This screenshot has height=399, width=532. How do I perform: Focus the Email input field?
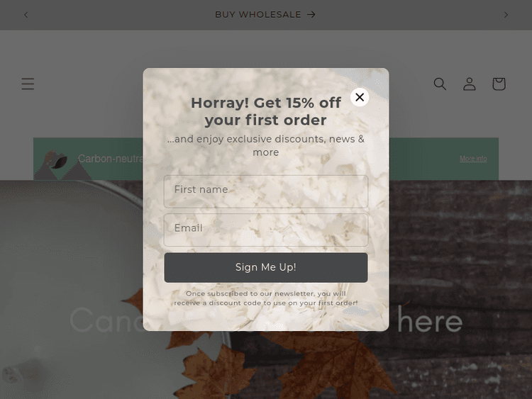266,230
